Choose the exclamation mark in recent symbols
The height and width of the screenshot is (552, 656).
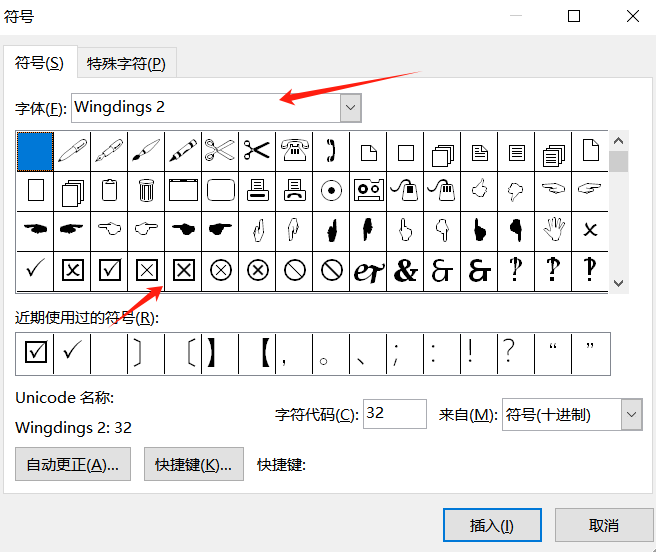pyautogui.click(x=479, y=354)
